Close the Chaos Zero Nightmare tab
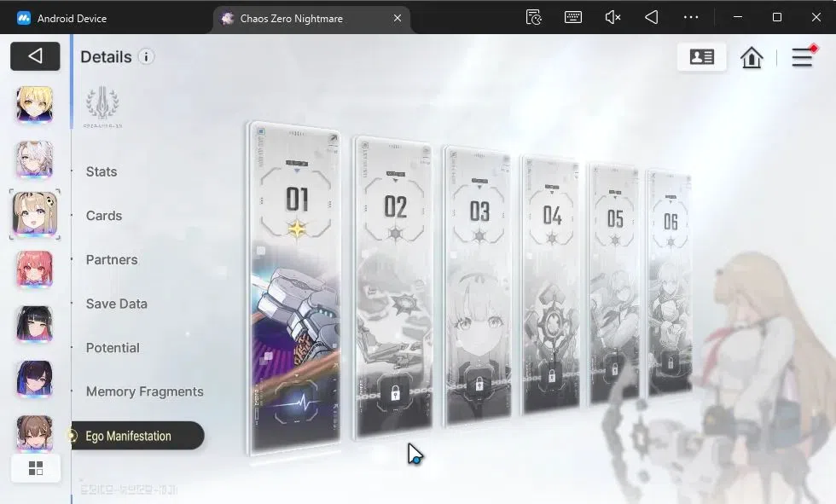The width and height of the screenshot is (836, 504). coord(398,18)
